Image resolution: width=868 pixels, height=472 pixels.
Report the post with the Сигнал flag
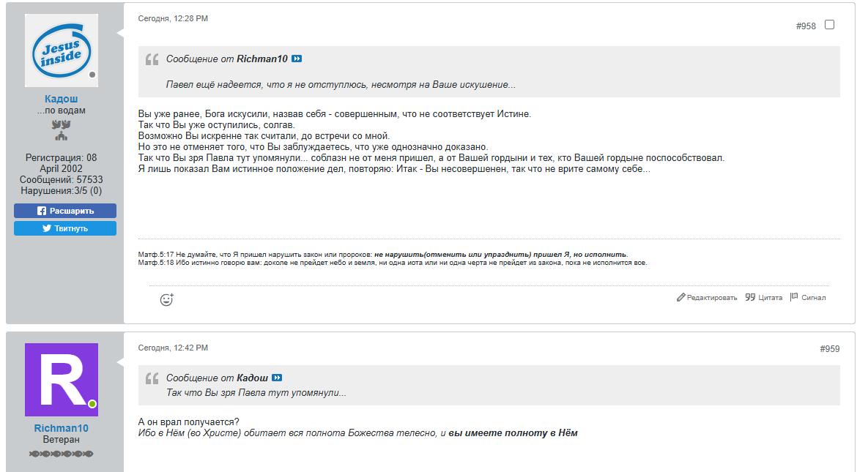pos(808,298)
